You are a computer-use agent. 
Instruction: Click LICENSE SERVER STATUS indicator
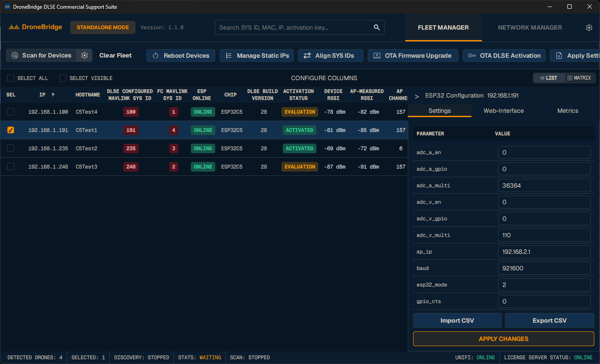pyautogui.click(x=548, y=357)
